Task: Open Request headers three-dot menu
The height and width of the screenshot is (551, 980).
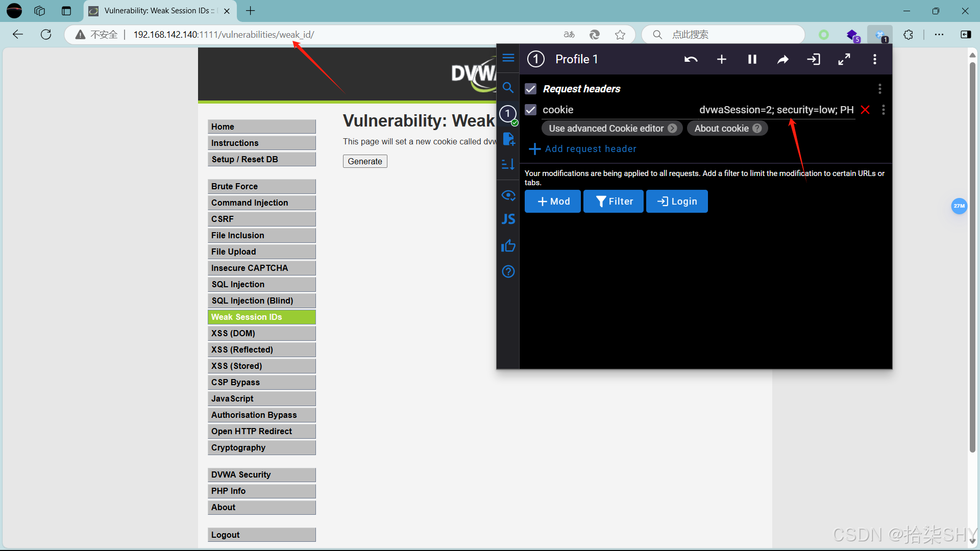Action: [x=879, y=89]
